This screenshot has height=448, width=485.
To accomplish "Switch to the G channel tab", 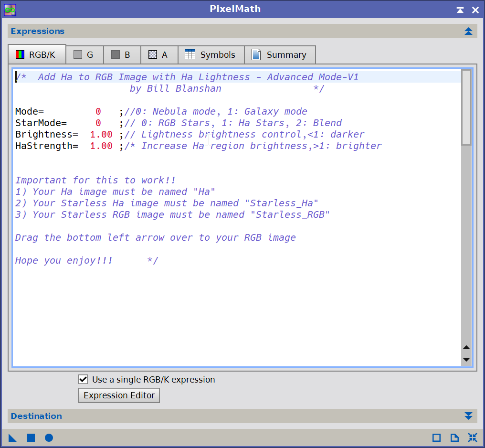I will [x=85, y=55].
